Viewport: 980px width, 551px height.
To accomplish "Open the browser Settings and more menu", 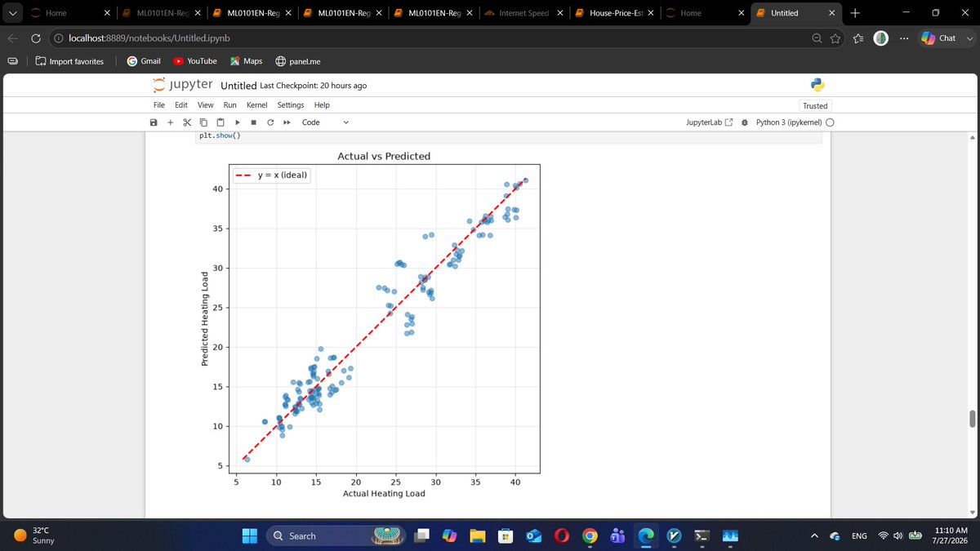I will (903, 38).
